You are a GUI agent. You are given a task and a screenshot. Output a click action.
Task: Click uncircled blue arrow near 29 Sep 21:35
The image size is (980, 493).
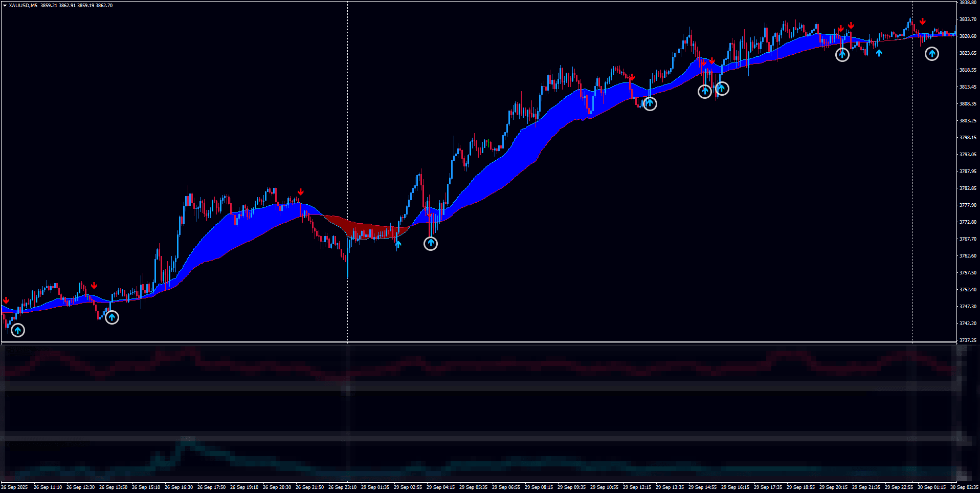879,52
